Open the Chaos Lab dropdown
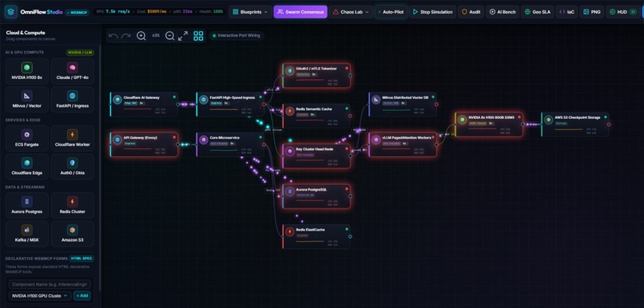Viewport: 644px width, 308px height. (x=351, y=12)
